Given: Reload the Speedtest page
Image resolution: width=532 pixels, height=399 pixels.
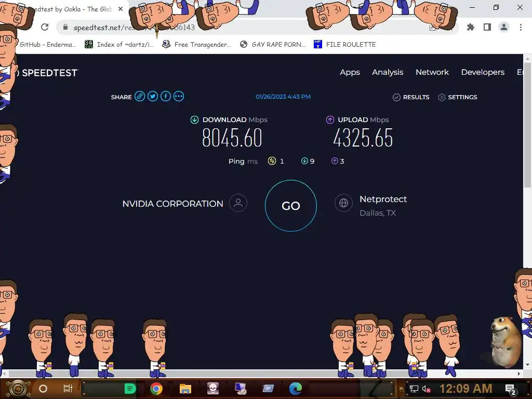Looking at the screenshot, I should pos(45,27).
